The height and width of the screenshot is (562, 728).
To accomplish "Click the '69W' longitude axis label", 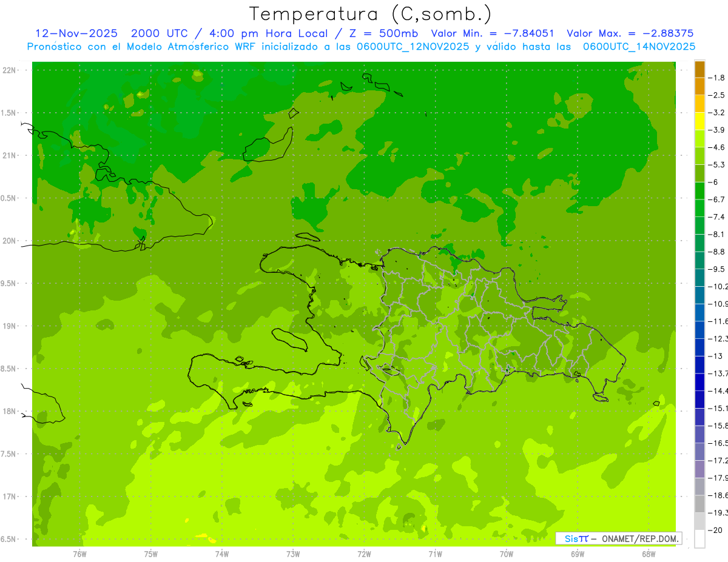I will pyautogui.click(x=578, y=554).
